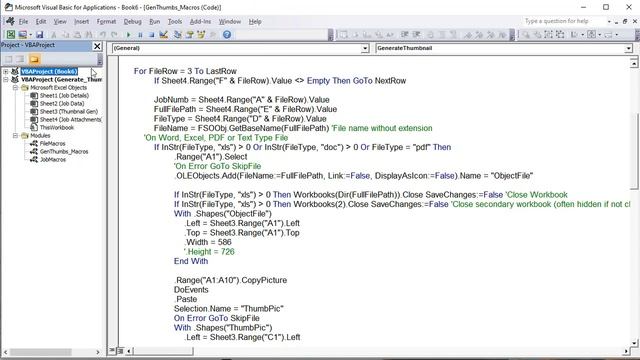Click View Code icon in Project panel

(9, 60)
